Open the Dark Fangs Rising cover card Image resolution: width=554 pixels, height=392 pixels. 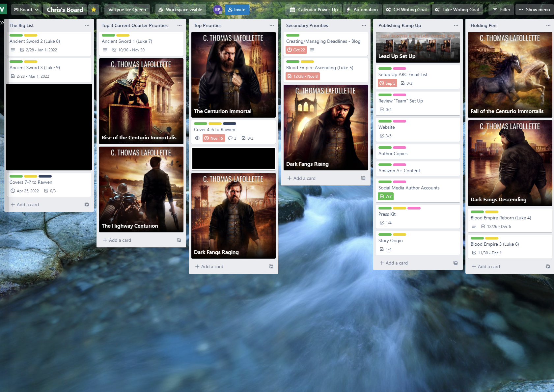point(326,127)
